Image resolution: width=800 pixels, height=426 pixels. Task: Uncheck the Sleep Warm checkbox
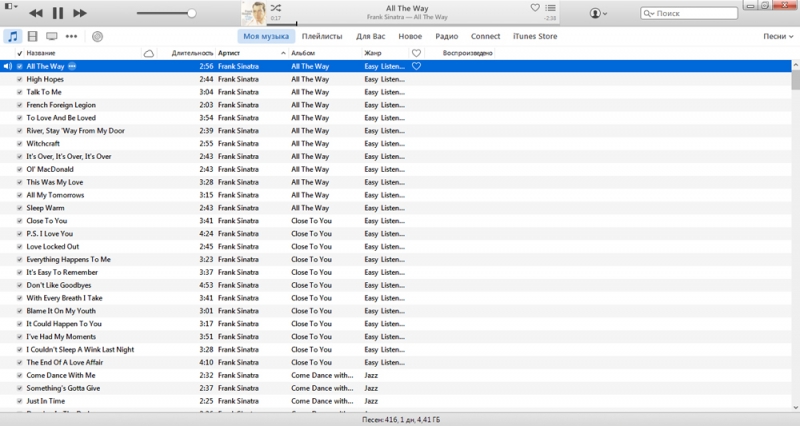(x=19, y=208)
